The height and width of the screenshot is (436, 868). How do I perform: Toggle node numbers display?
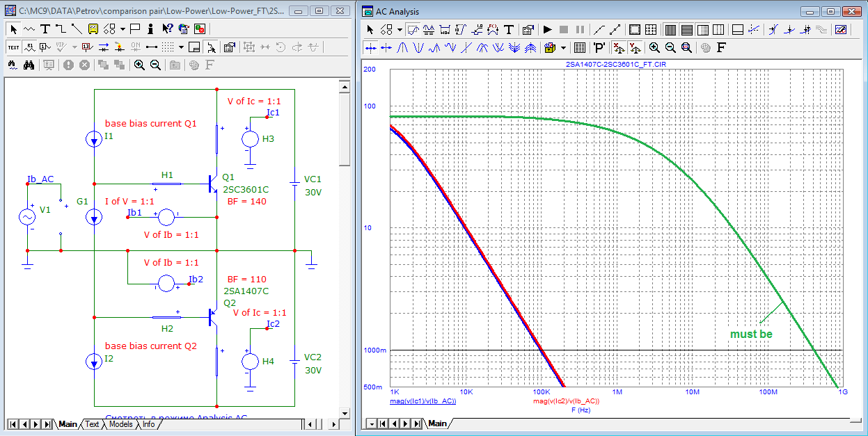pyautogui.click(x=45, y=47)
